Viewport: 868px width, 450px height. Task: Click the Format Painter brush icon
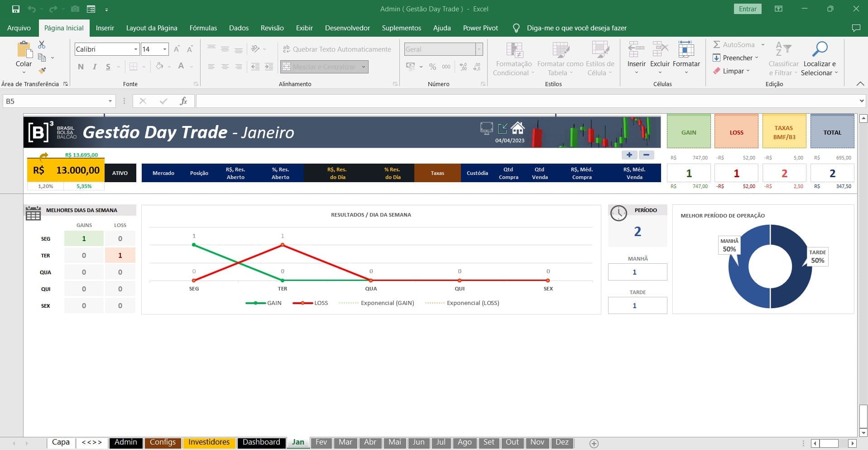pos(42,70)
